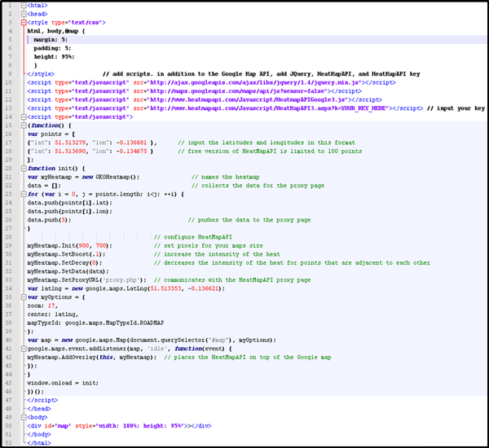Click the latitude value 51.513279
The width and height of the screenshot is (489, 448).
70,143
